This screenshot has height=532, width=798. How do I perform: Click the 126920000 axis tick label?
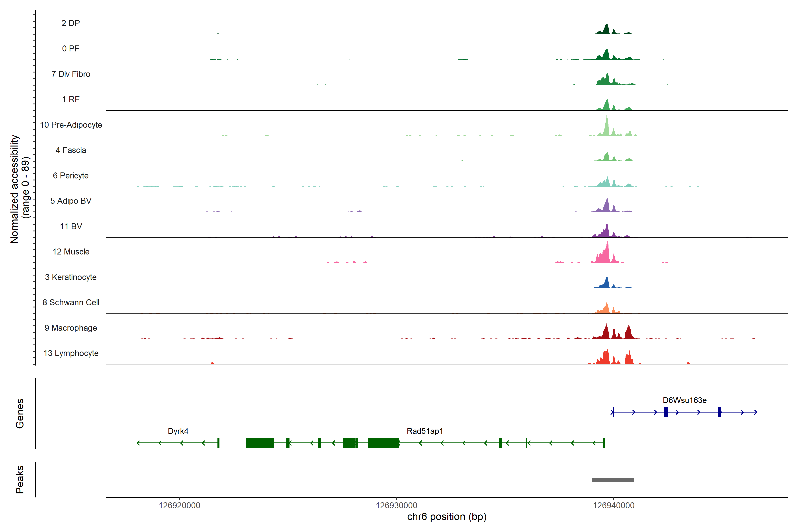click(180, 506)
